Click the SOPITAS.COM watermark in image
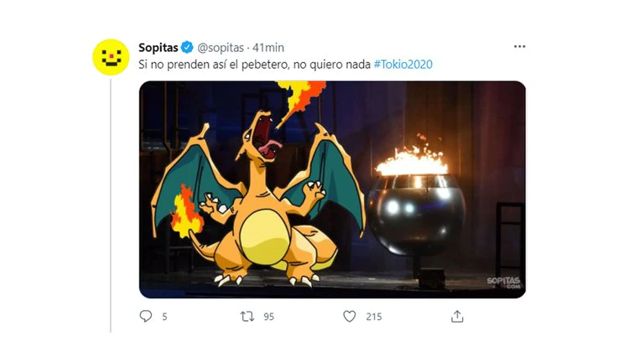Image resolution: width=644 pixels, height=362 pixels. tap(503, 282)
